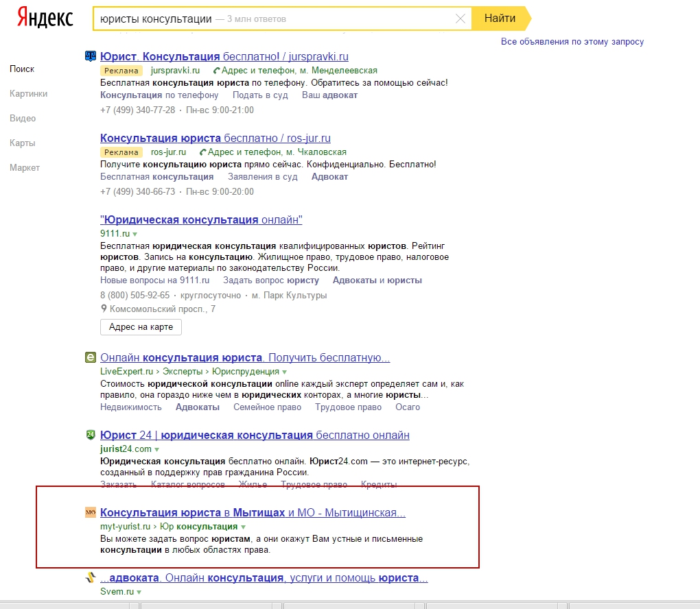Viewport: 700px width, 609px height.
Task: Open Онлайн консультация юриста LiveExpert result
Action: coord(245,358)
